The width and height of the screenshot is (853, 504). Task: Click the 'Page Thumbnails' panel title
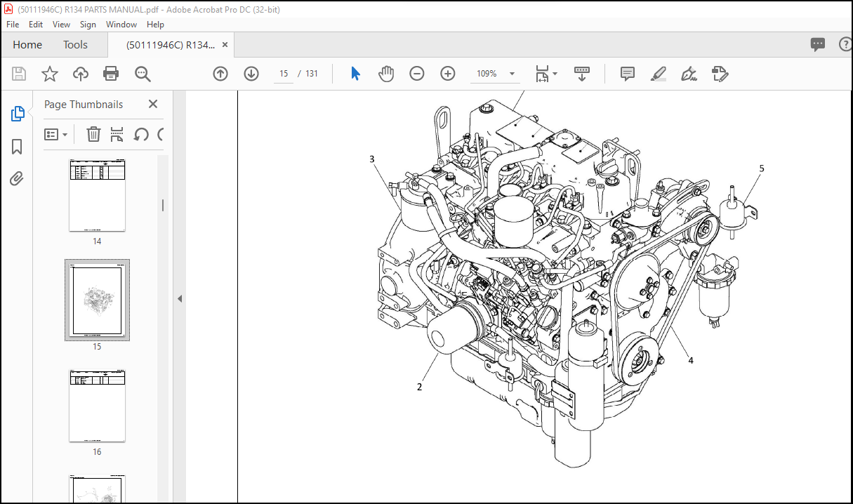[84, 104]
